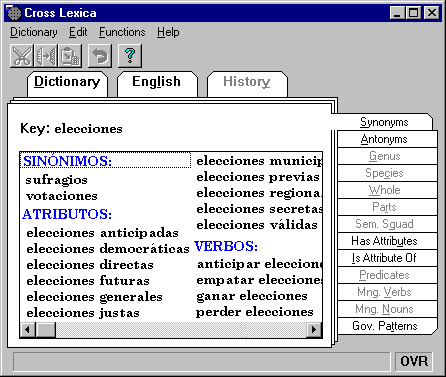Click the Paste clipboard toolbar icon
This screenshot has width=446, height=377.
coord(70,56)
